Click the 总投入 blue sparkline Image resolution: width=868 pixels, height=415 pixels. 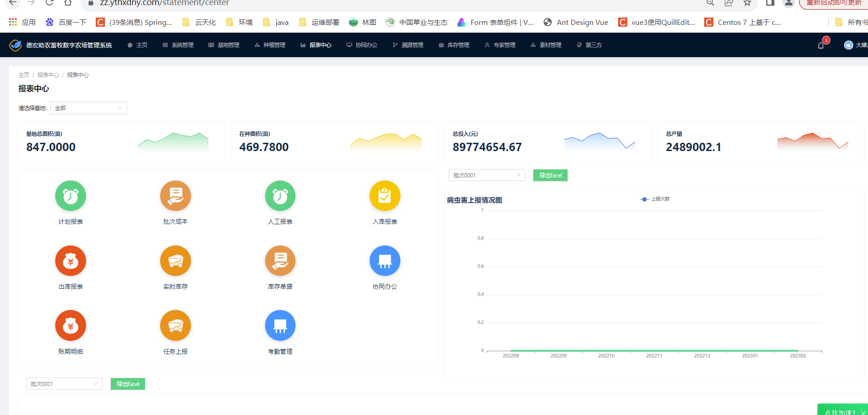click(x=600, y=141)
